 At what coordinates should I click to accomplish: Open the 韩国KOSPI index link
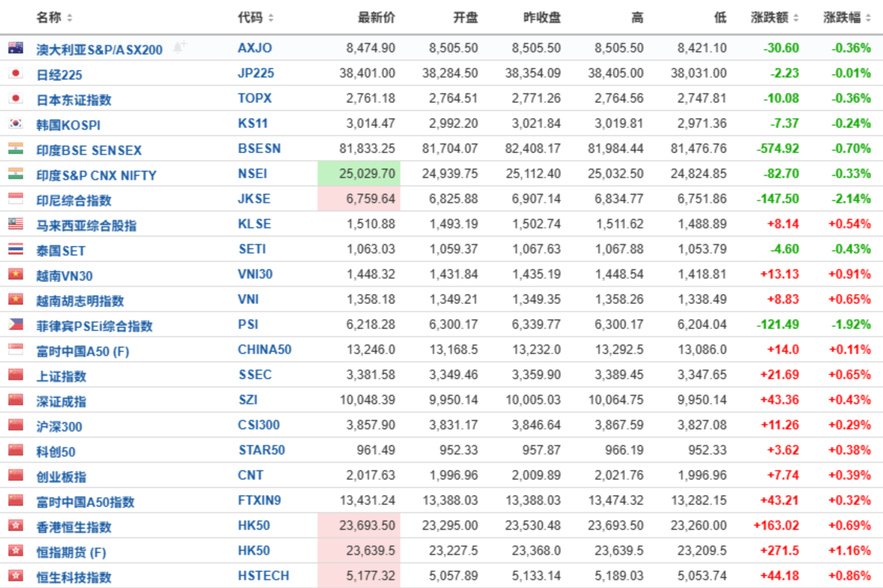(68, 125)
